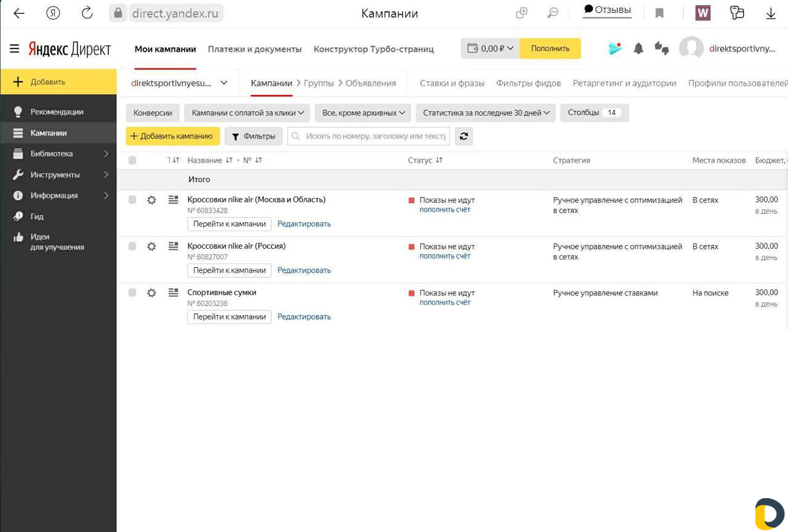Open Конструктор Турбо-страниц tab

coord(374,49)
